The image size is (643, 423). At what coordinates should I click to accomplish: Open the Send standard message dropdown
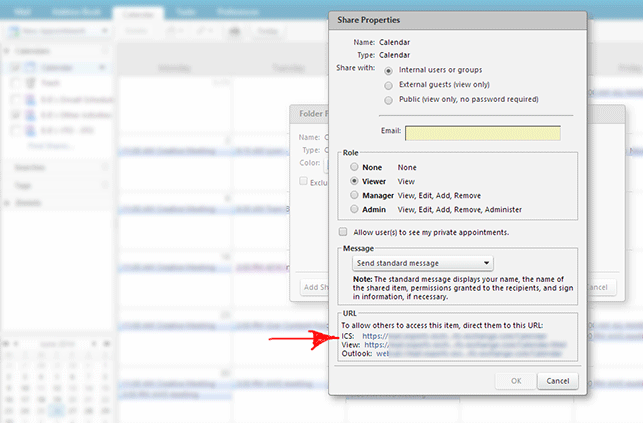423,263
